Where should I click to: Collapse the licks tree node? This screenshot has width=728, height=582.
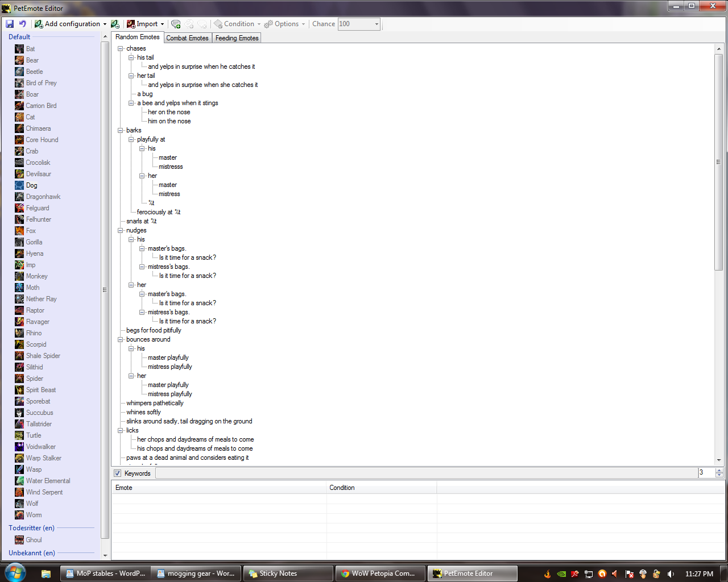point(121,430)
